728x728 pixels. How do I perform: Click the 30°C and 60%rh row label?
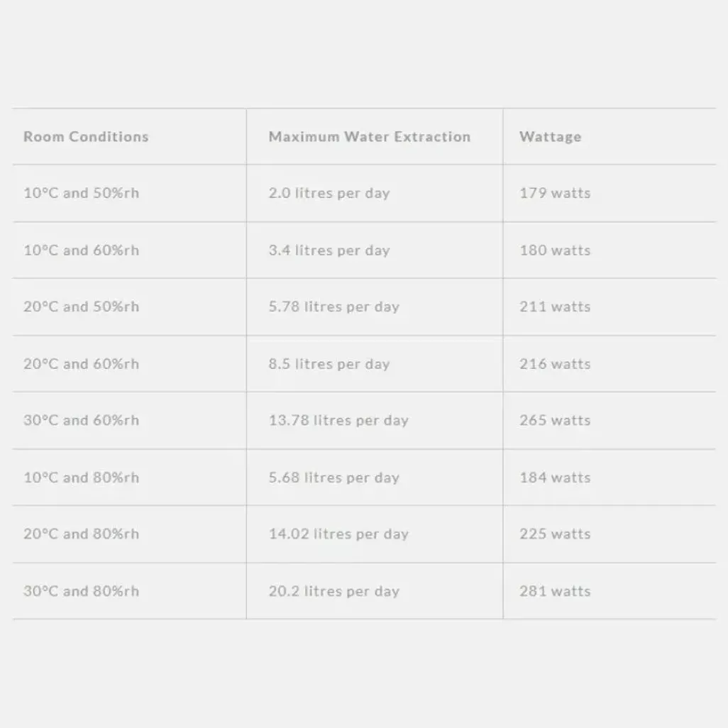tap(81, 421)
